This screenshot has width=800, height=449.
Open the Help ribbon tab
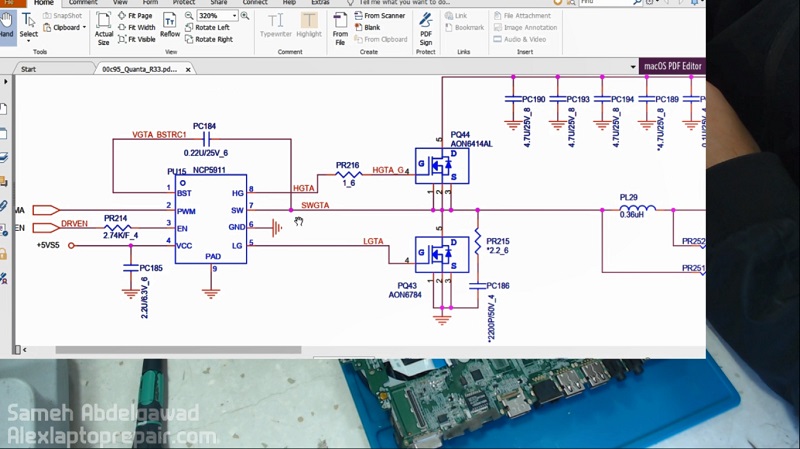(289, 3)
